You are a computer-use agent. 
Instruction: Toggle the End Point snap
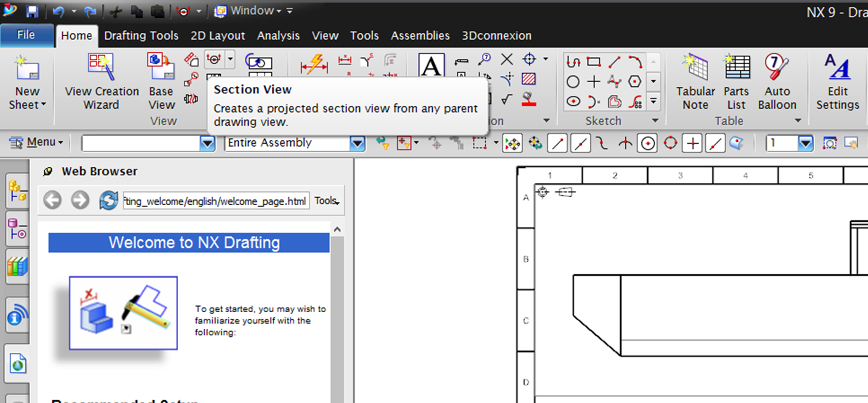[557, 143]
